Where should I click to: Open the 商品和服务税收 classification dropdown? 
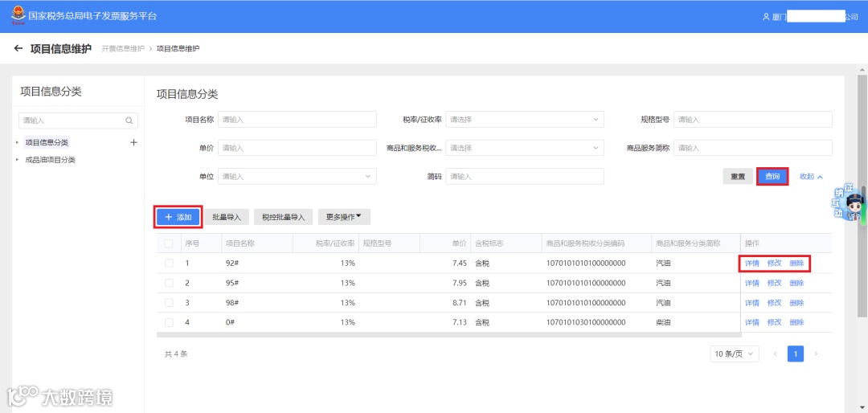tap(525, 148)
